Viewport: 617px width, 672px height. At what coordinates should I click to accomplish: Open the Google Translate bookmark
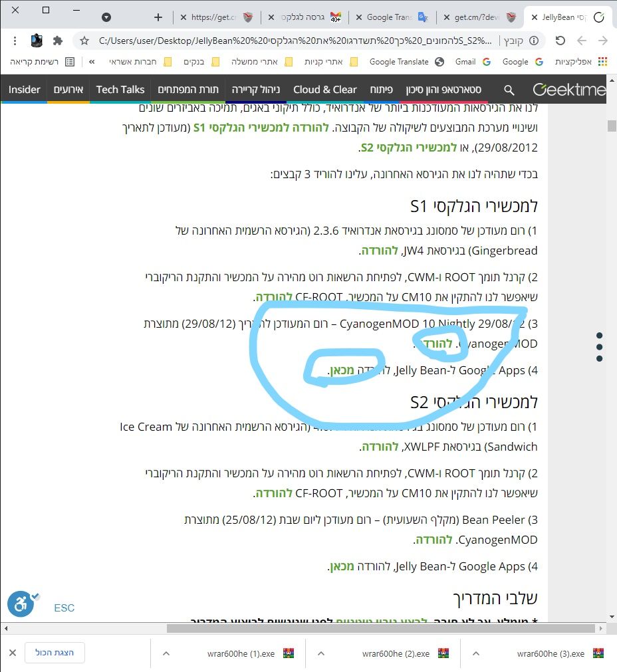coord(406,62)
